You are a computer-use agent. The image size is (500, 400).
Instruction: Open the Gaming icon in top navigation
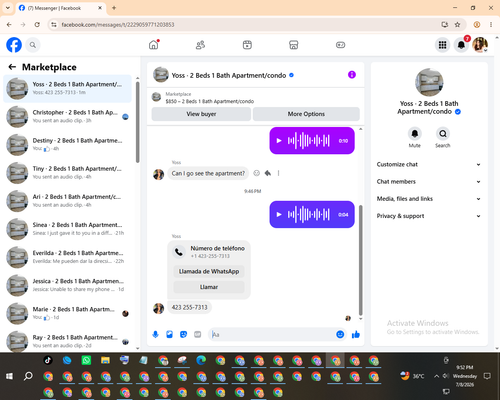(x=340, y=45)
